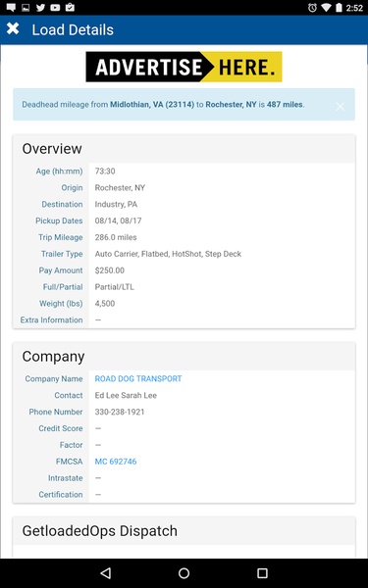Tap the Trailer Type label
368x588 pixels.
(62, 254)
